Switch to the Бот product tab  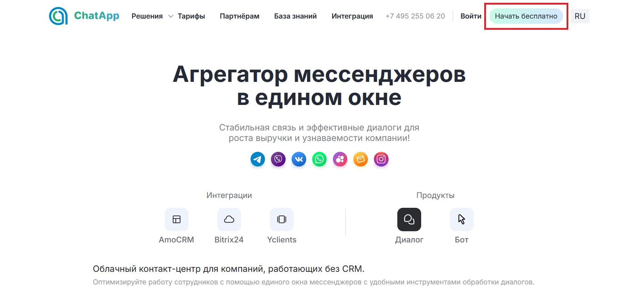tap(461, 220)
